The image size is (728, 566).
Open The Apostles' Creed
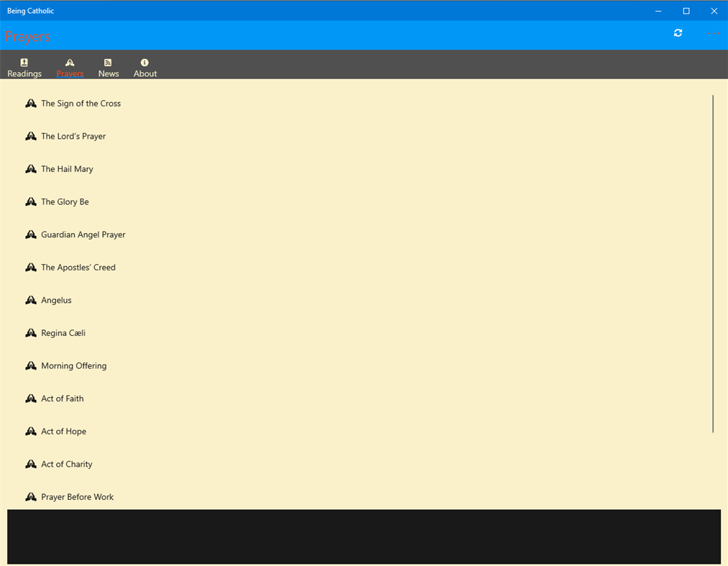(78, 267)
